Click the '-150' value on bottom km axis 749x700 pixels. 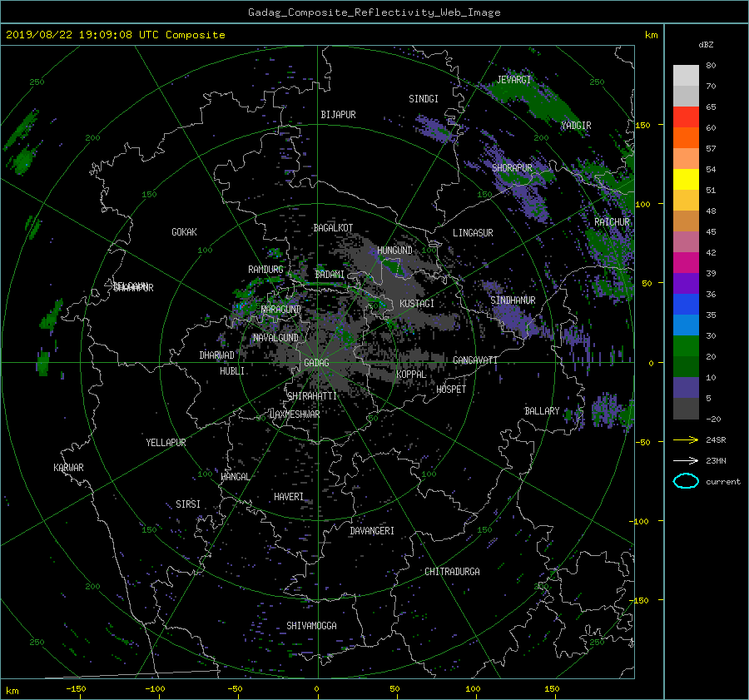point(76,689)
